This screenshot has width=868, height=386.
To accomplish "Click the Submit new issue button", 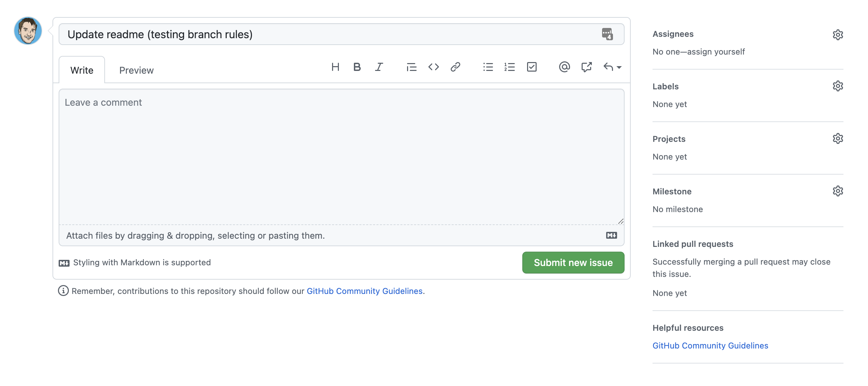I will click(x=573, y=263).
